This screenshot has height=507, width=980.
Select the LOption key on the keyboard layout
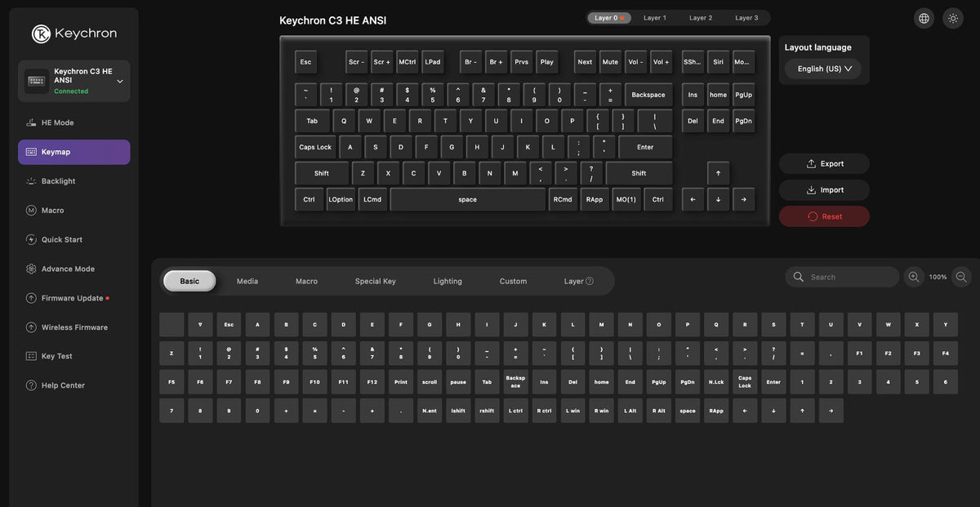pyautogui.click(x=341, y=199)
